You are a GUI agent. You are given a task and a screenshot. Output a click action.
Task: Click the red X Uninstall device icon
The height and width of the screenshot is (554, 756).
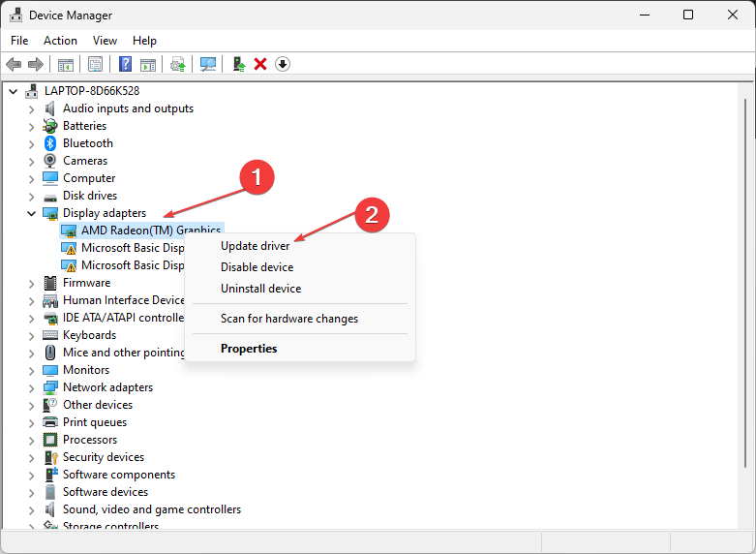point(260,64)
